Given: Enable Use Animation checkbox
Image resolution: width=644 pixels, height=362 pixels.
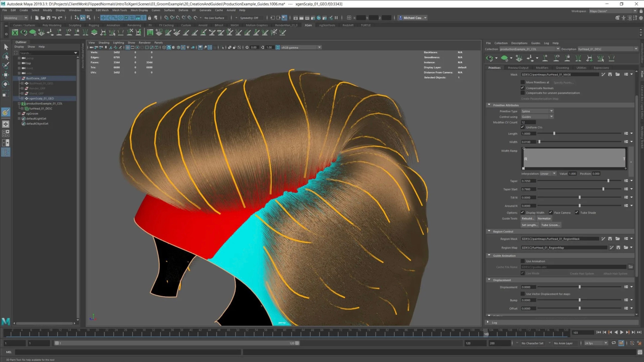Looking at the screenshot, I should click(x=523, y=261).
